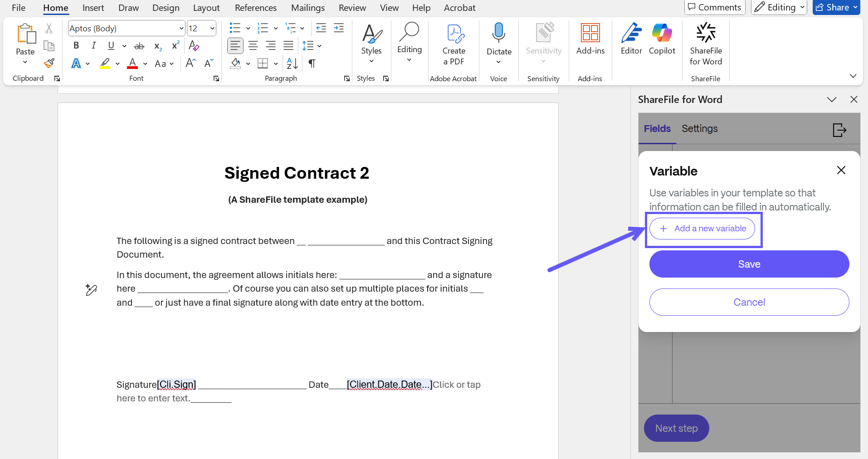
Task: Open the Editing mode dropdown
Action: 779,7
